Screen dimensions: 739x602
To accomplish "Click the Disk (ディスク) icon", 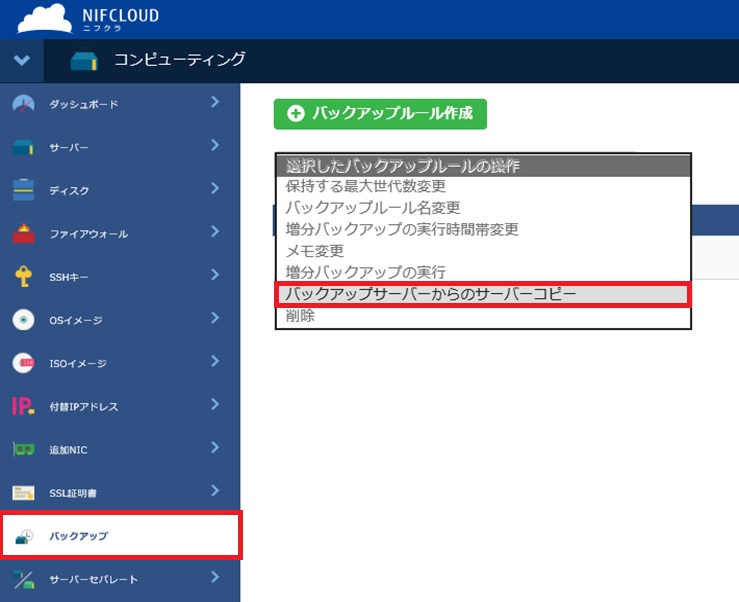I will coord(23,190).
